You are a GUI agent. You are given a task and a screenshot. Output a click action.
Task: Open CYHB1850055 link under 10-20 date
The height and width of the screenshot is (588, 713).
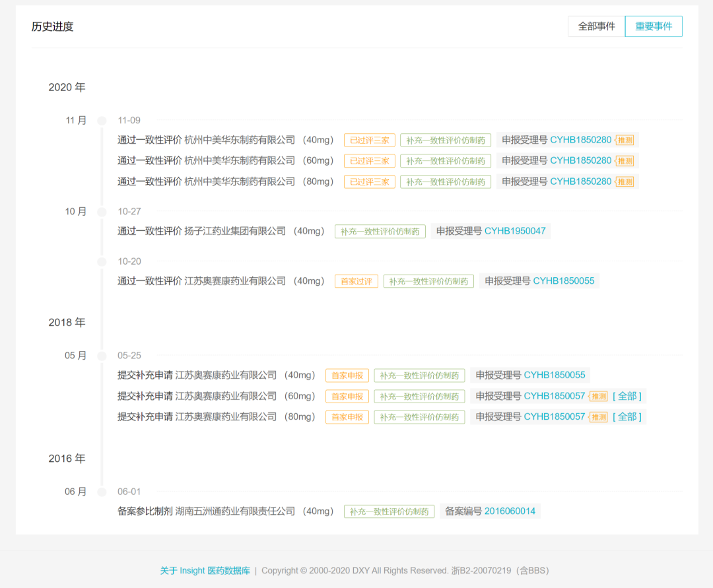(x=563, y=281)
